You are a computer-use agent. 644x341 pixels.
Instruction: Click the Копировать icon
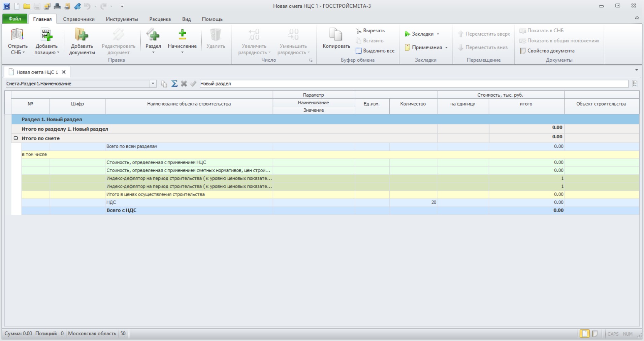coord(336,34)
